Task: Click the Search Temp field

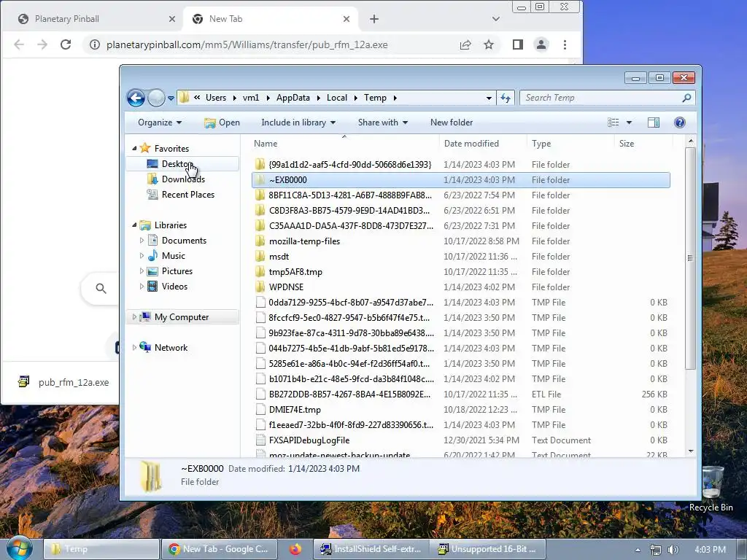Action: [x=600, y=98]
